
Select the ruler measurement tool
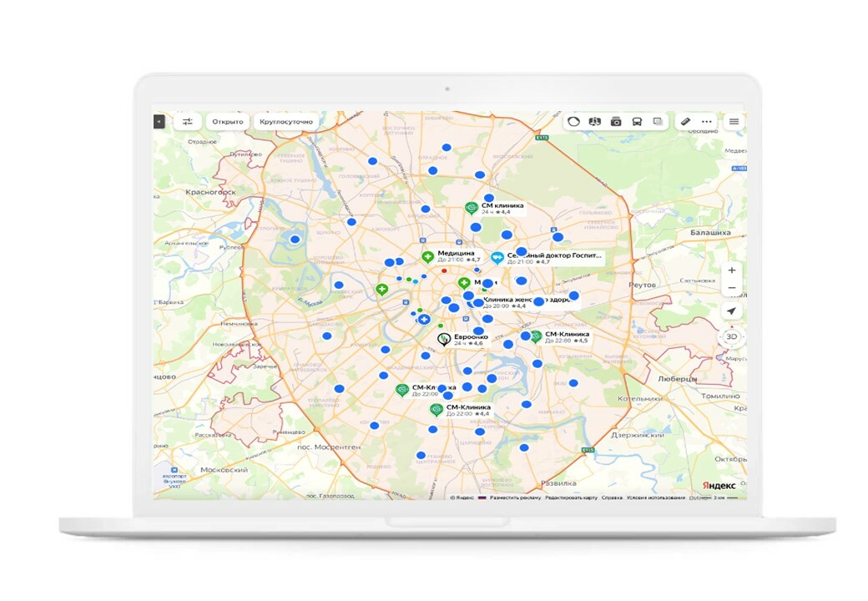[685, 122]
